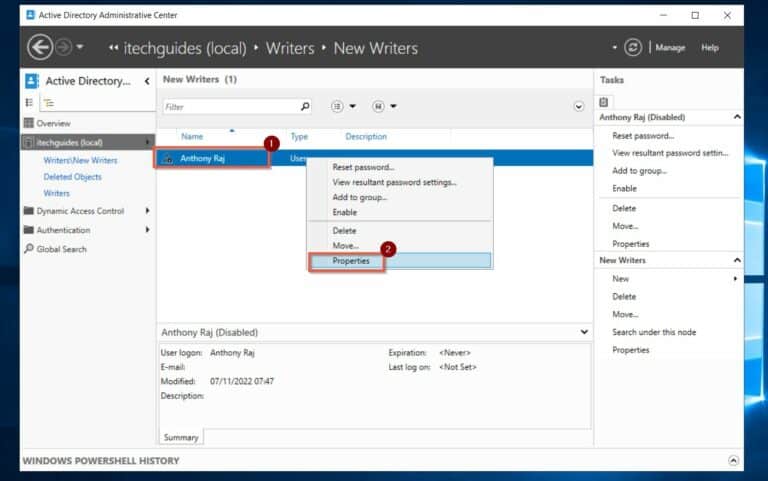
Task: Click Move under Anthony Raj tasks
Action: (625, 226)
